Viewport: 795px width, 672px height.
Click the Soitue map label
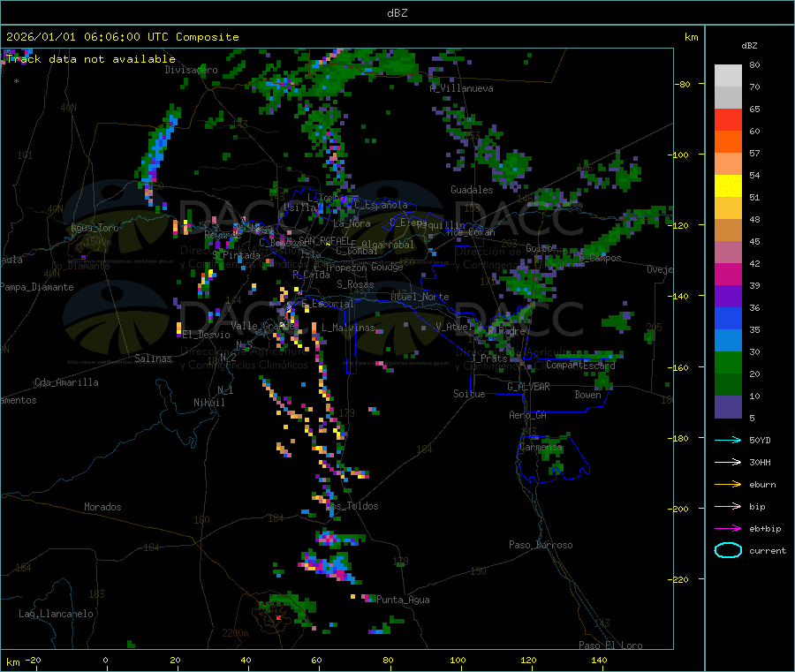(x=469, y=394)
